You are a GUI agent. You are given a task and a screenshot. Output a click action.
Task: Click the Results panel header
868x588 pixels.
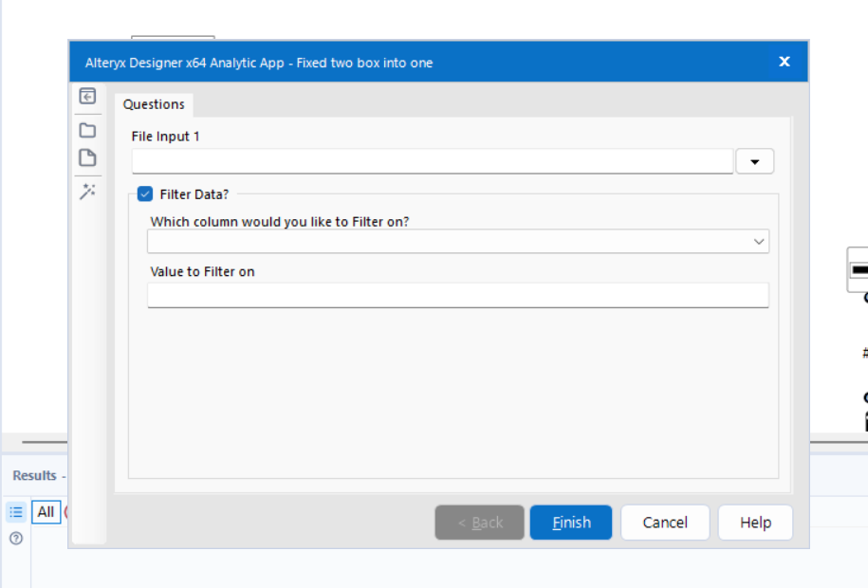pos(34,475)
